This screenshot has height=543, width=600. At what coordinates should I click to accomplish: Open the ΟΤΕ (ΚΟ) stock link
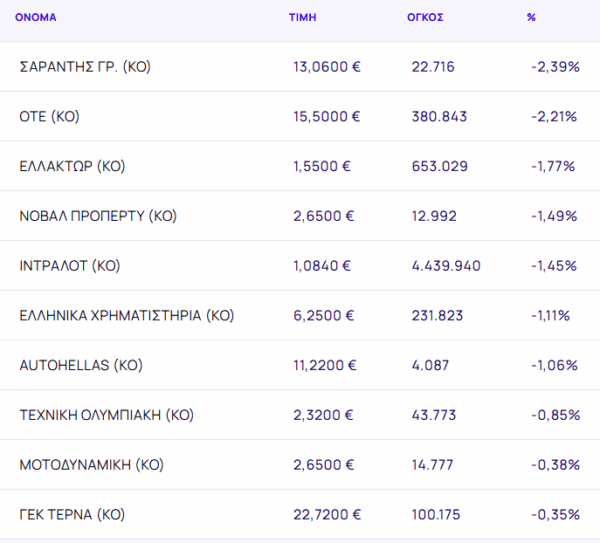pos(49,117)
